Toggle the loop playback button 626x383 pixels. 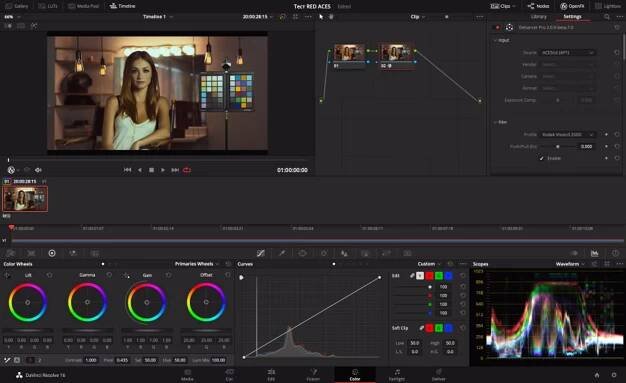click(186, 170)
